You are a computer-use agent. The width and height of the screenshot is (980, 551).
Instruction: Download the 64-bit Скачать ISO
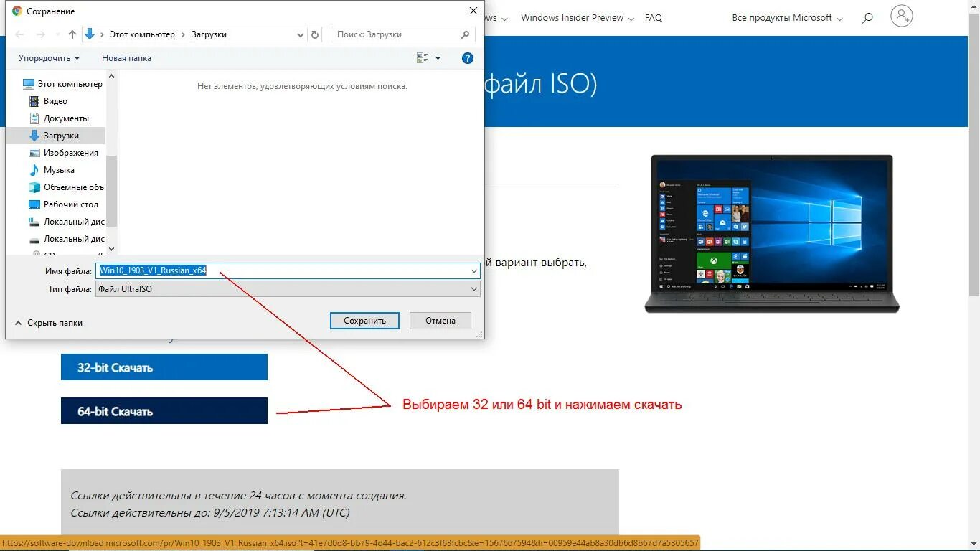click(x=164, y=411)
